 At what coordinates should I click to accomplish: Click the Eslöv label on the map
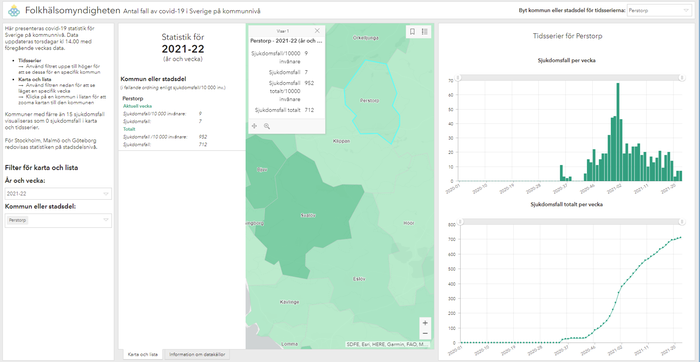click(x=359, y=279)
